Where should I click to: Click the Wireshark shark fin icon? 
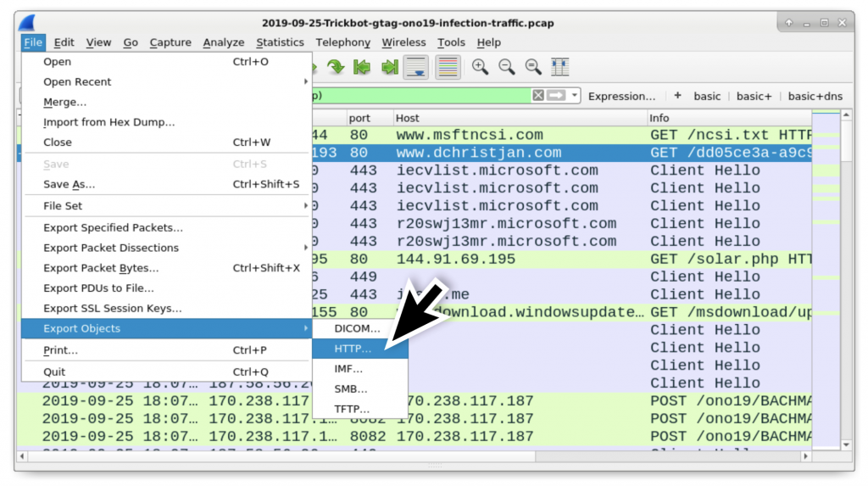pos(27,23)
